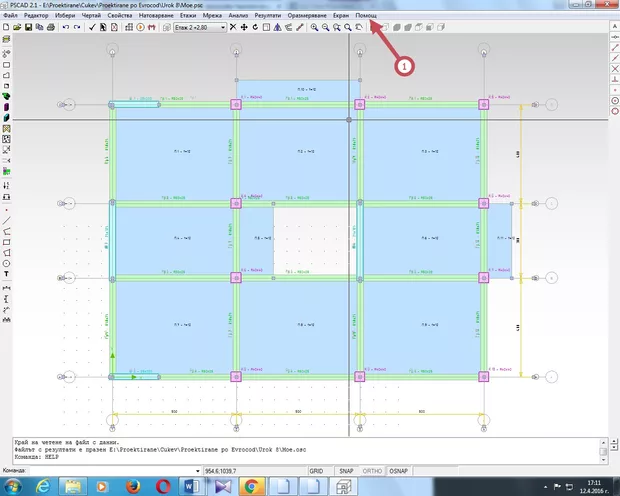Select the line drawing tool in left toolbar
The height and width of the screenshot is (496, 620).
[7, 220]
